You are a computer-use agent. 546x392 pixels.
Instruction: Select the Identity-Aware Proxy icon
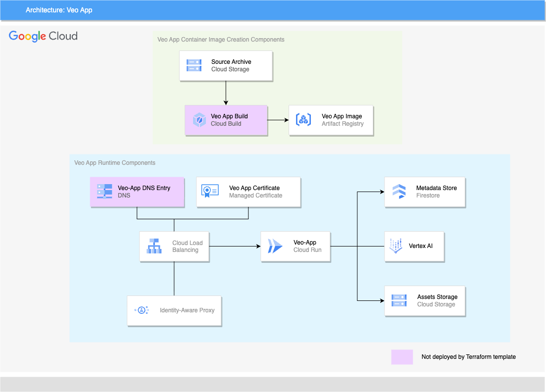(x=142, y=310)
